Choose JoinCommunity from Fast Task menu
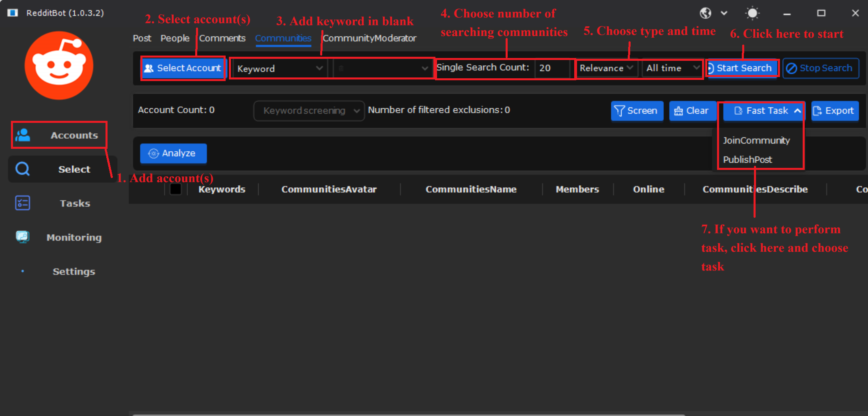 point(756,140)
